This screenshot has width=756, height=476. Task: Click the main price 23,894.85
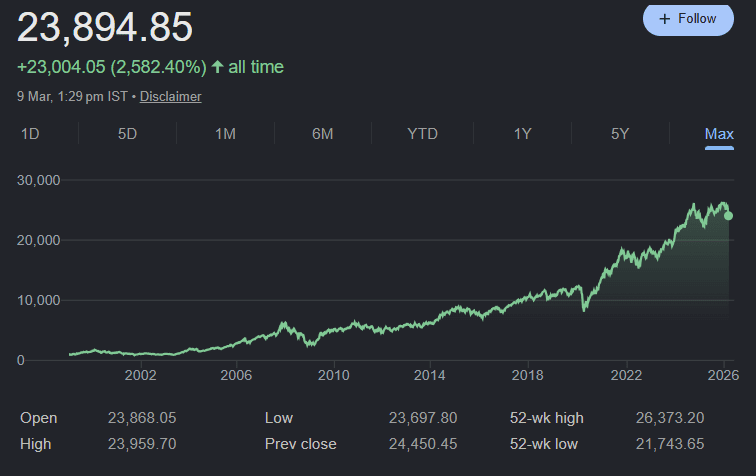click(105, 27)
